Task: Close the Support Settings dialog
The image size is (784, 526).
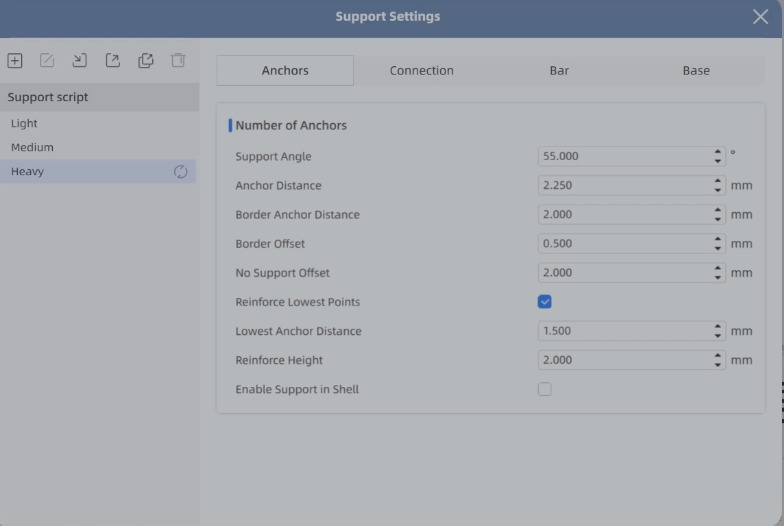Action: tap(760, 17)
